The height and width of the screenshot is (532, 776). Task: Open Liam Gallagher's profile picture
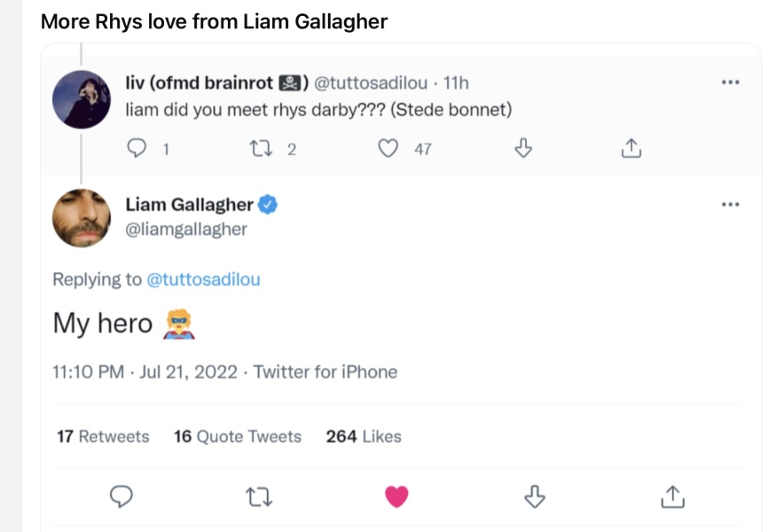coord(82,217)
